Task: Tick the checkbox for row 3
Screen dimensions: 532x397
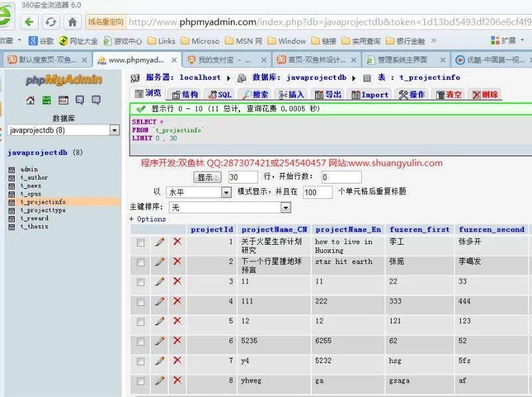Action: pyautogui.click(x=140, y=283)
